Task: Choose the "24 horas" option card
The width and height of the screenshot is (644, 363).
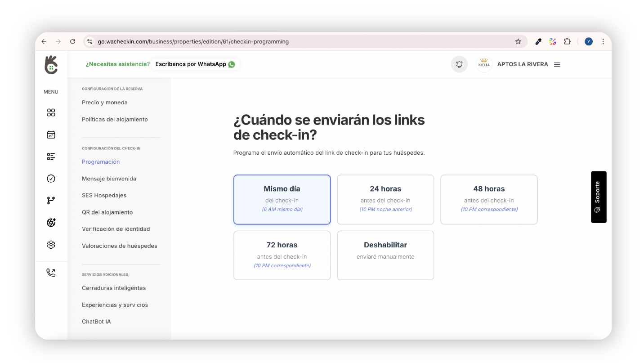Action: pos(385,199)
